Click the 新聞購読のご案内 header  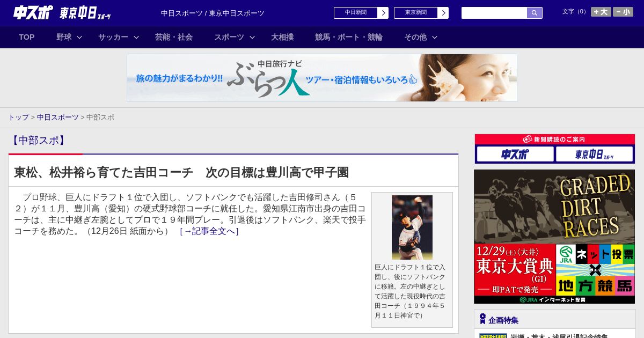click(554, 139)
